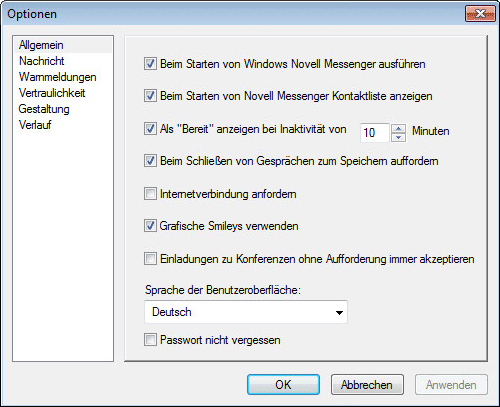The height and width of the screenshot is (407, 500).
Task: Select Nachricht category in sidebar
Action: tap(42, 61)
